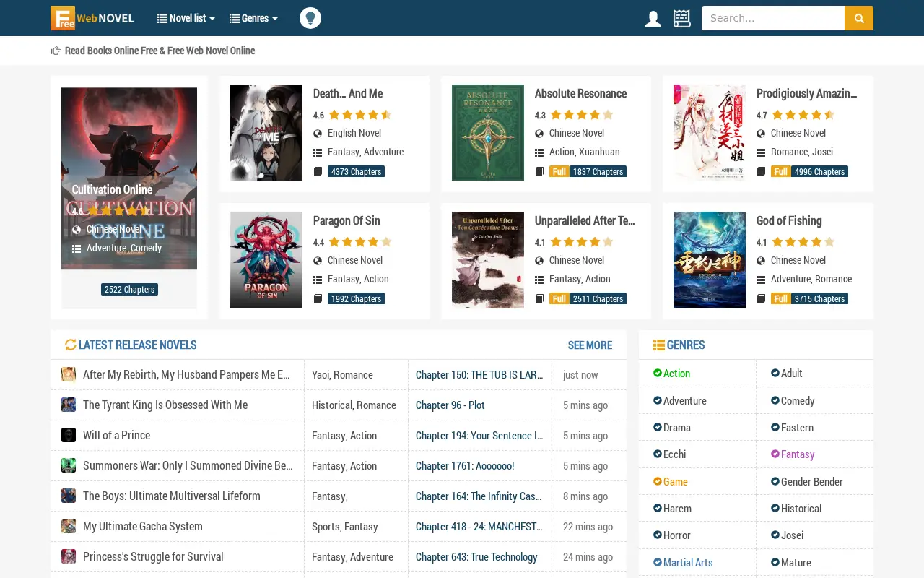Open Will of a Prince title

tap(117, 435)
